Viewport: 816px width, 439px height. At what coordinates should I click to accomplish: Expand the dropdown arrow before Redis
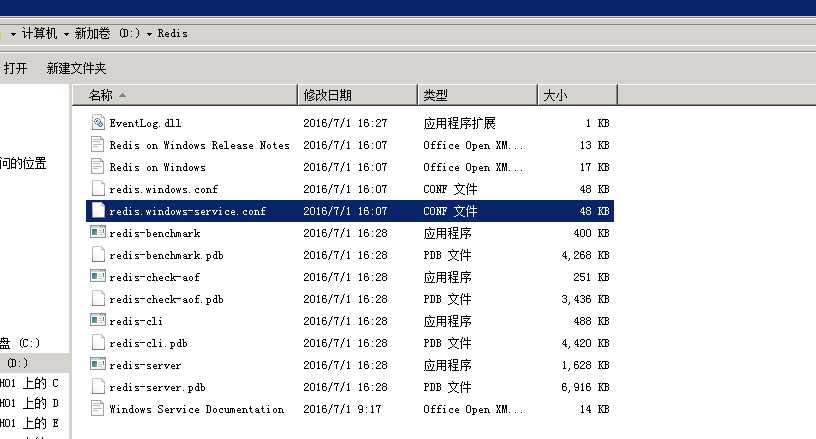pyautogui.click(x=149, y=34)
